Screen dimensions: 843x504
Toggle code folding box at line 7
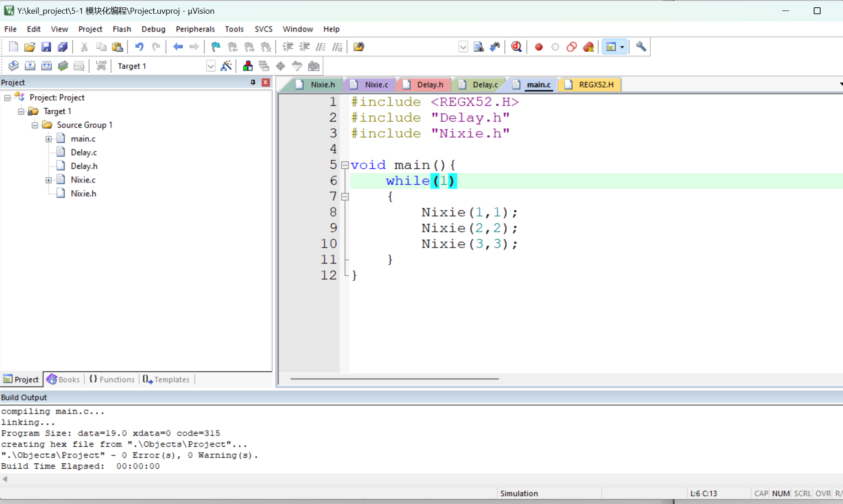tap(345, 197)
